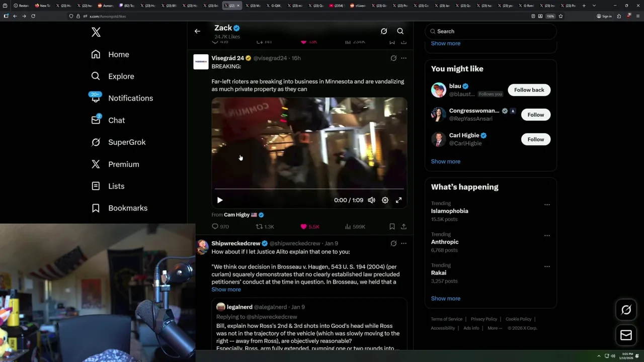Open the Islamophobia trending topic
This screenshot has width=644, height=362.
pyautogui.click(x=449, y=211)
